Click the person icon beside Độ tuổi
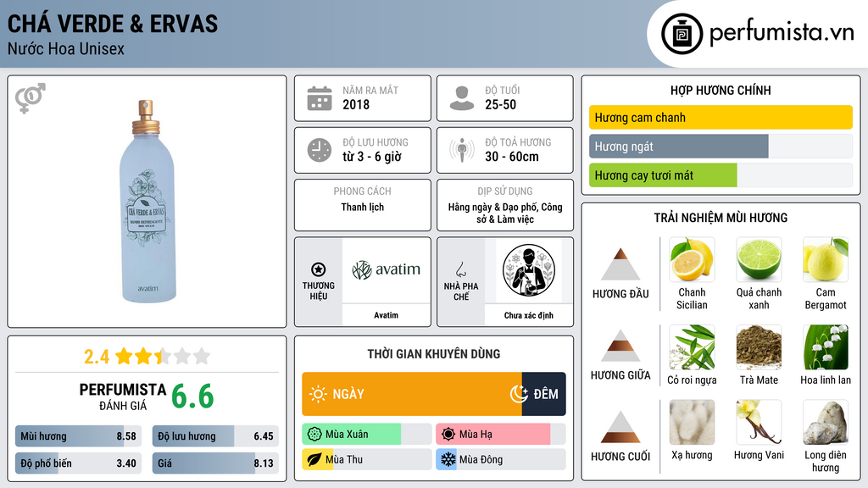This screenshot has width=868, height=488. [462, 98]
